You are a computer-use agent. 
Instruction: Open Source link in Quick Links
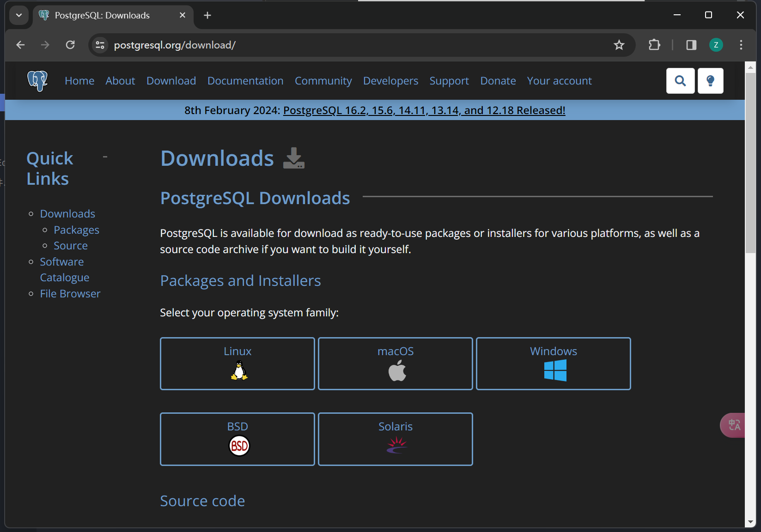(x=71, y=246)
